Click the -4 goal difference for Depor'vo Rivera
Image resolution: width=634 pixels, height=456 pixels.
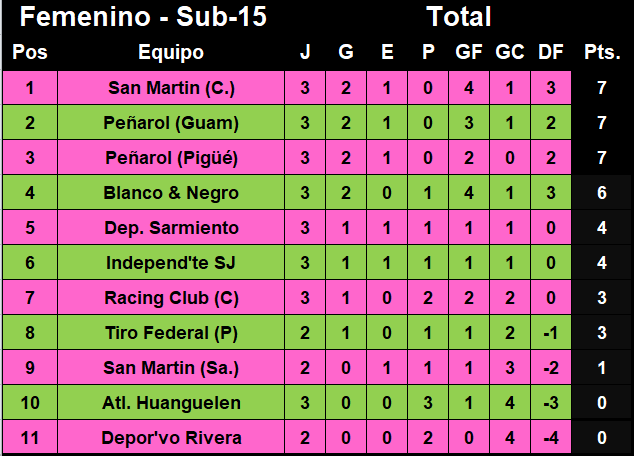click(x=551, y=437)
